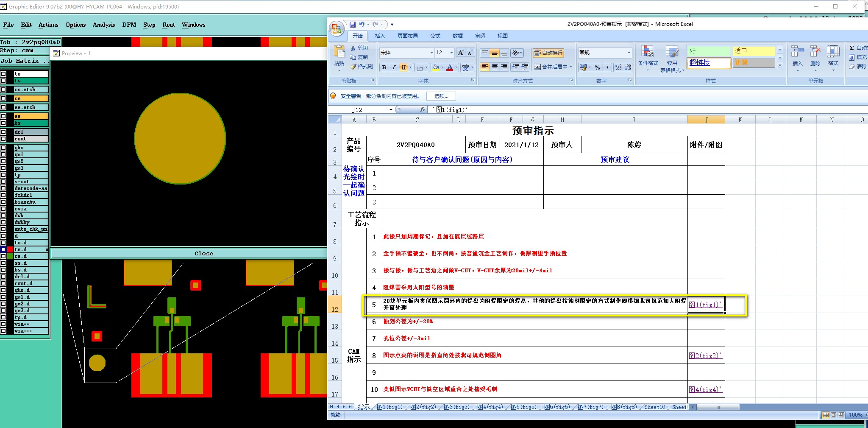The image size is (868, 428).
Task: Click the Increase Font Size icon
Action: 461,53
